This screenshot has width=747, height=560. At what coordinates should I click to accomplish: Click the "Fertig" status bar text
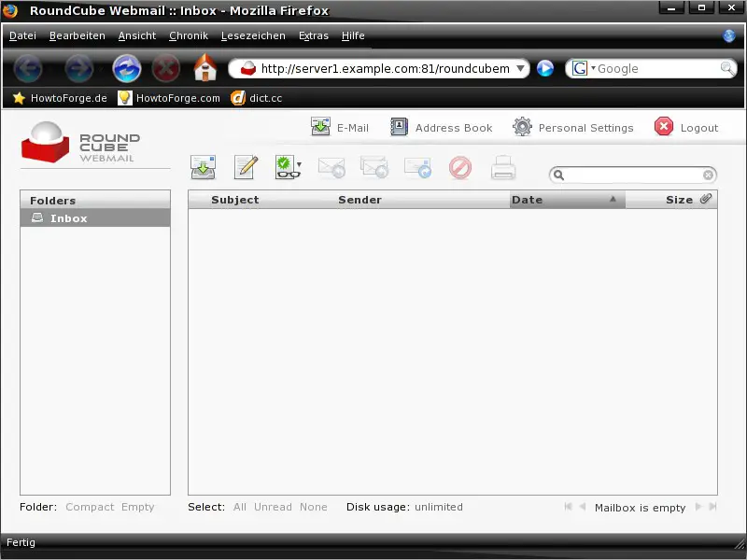21,542
